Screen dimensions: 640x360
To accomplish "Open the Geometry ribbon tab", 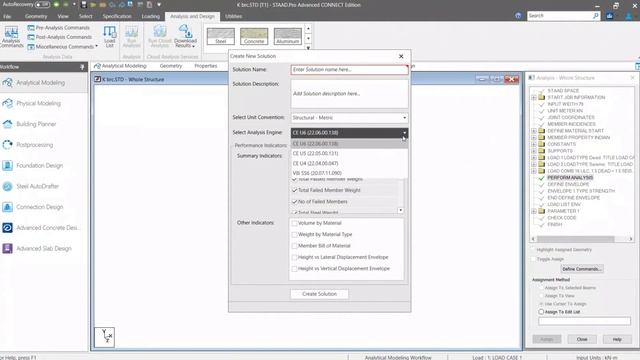I will pyautogui.click(x=36, y=16).
